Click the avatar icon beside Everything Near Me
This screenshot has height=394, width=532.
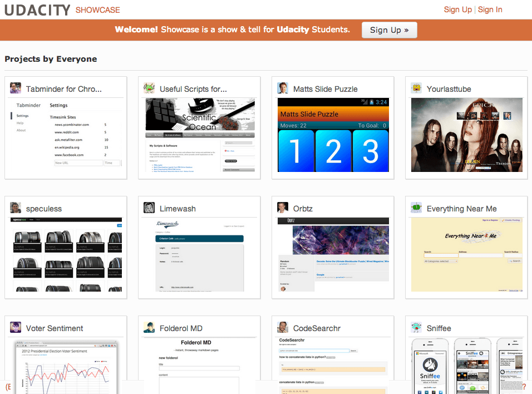416,208
